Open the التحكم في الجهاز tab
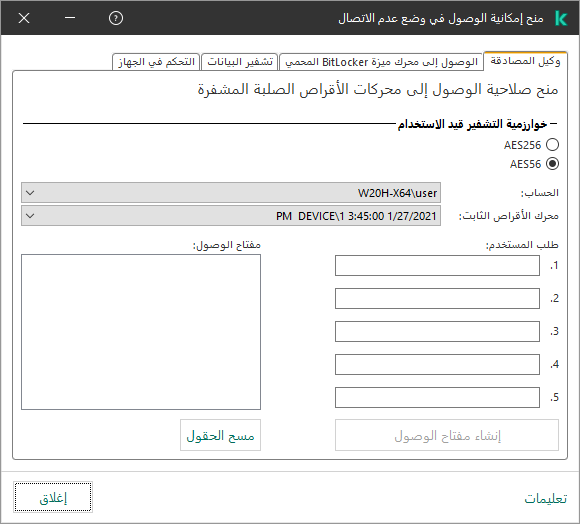The height and width of the screenshot is (524, 580). [156, 62]
